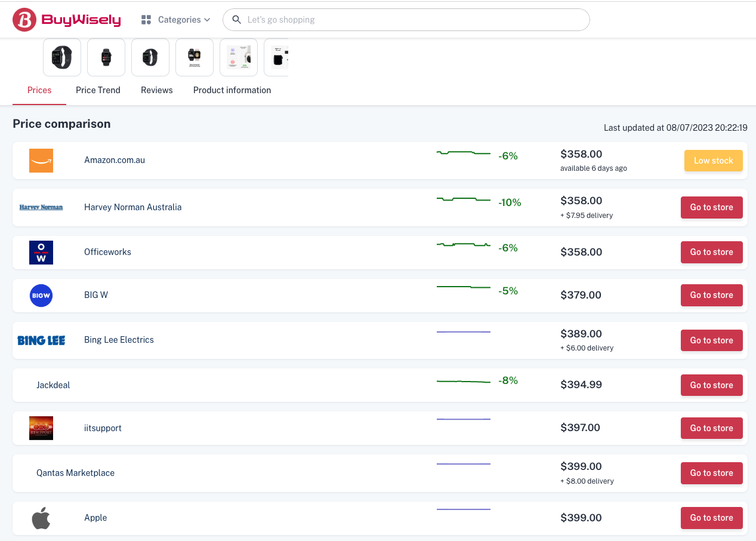Click the Officeworks store name
This screenshot has width=756, height=541.
pyautogui.click(x=107, y=252)
